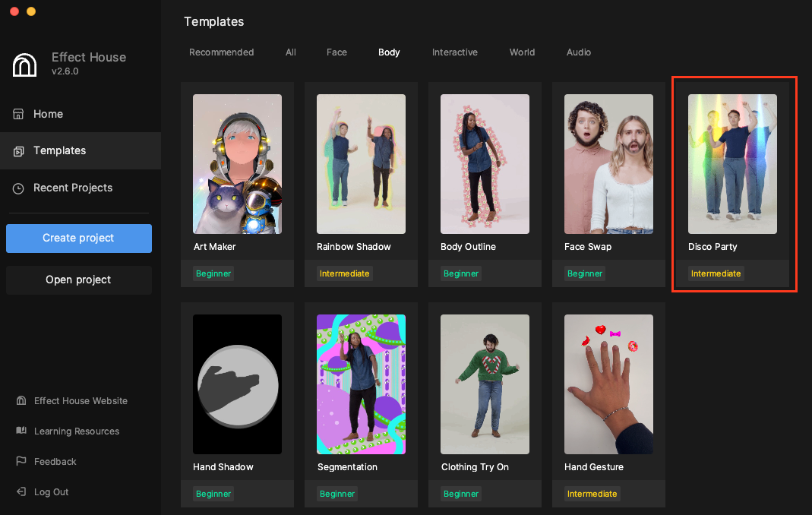Open the Home page
This screenshot has width=812, height=515.
click(x=81, y=114)
